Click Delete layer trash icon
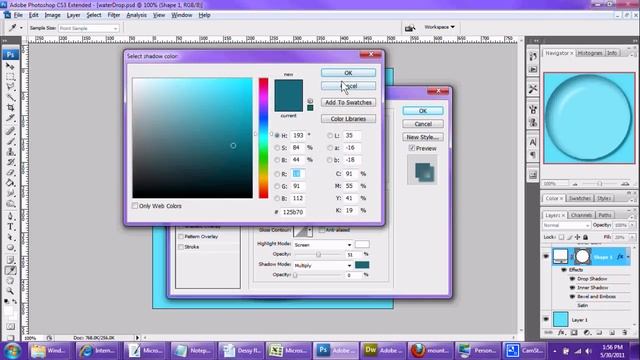640x360 pixels. (624, 333)
